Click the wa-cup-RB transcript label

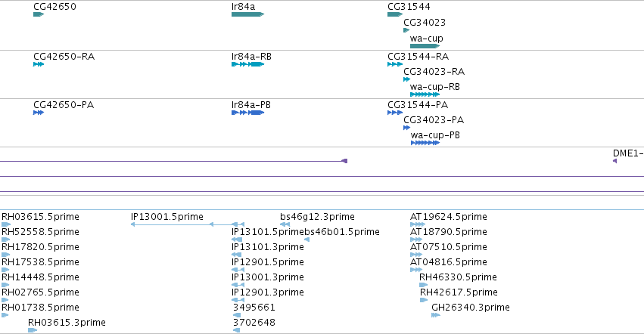point(435,87)
